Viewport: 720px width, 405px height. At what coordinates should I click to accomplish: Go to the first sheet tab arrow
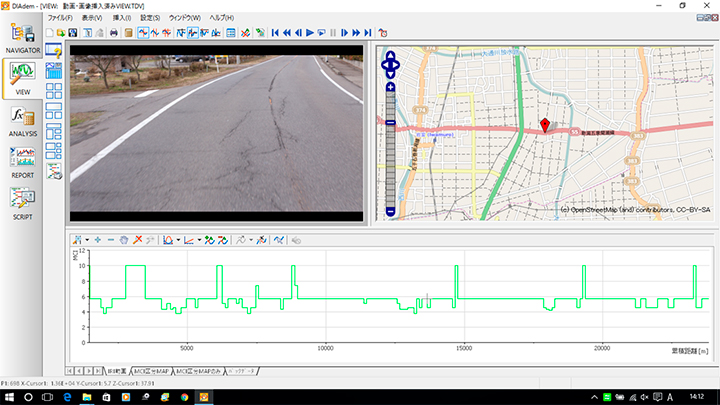pos(69,371)
